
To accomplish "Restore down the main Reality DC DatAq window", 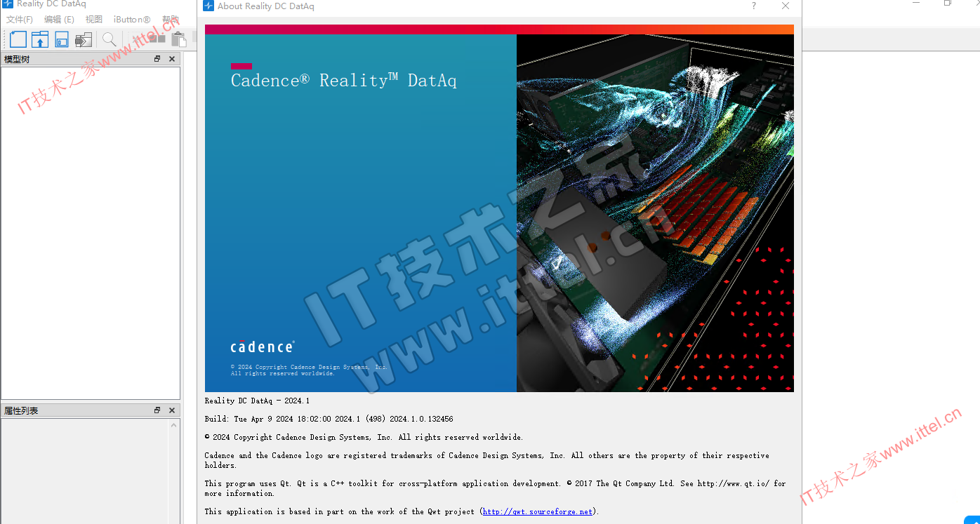I will click(x=948, y=4).
